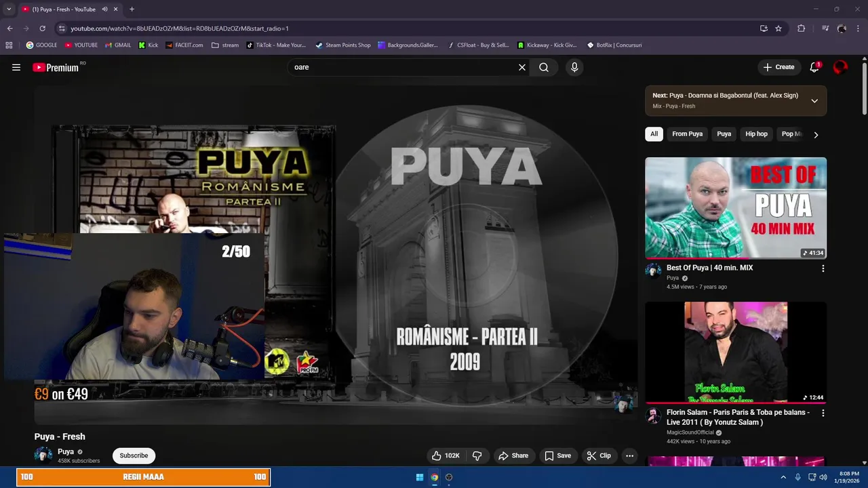Open the BotRix | Concursuri bookmark
The image size is (868, 488).
(614, 45)
